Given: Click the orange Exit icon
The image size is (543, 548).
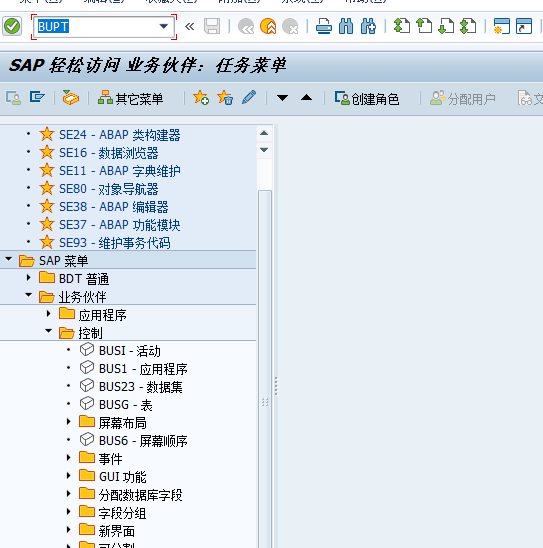Looking at the screenshot, I should pos(268,27).
